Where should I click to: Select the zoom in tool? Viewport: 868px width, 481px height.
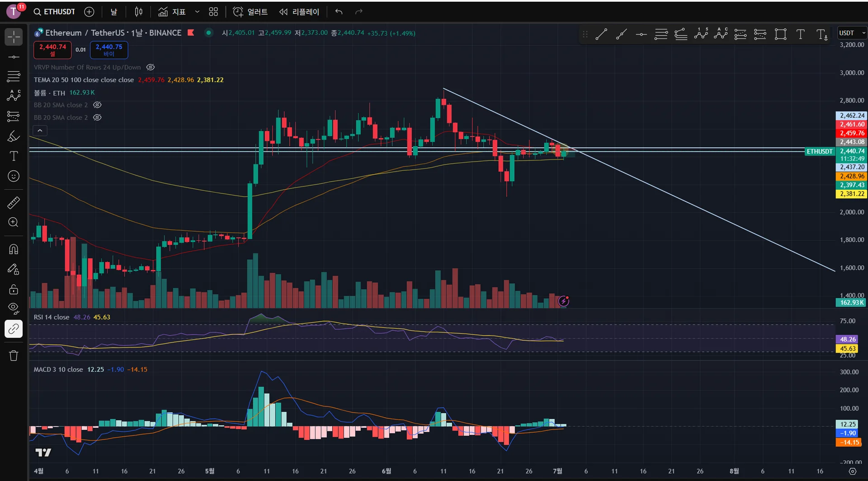coord(14,223)
